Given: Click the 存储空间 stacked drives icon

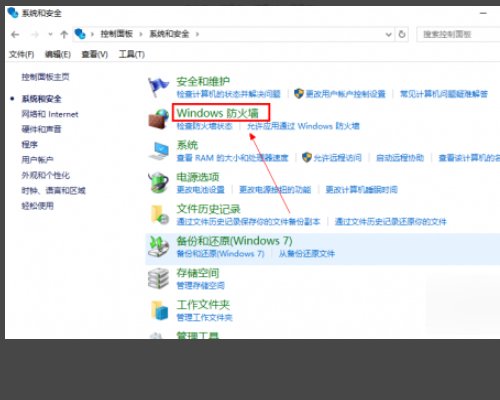Looking at the screenshot, I should (x=158, y=278).
